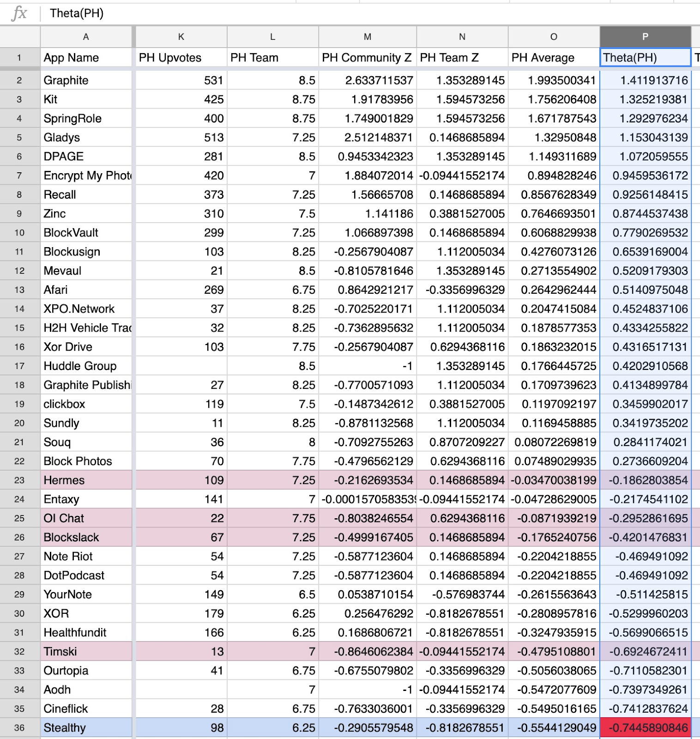Select row 1 header number

coord(19,58)
